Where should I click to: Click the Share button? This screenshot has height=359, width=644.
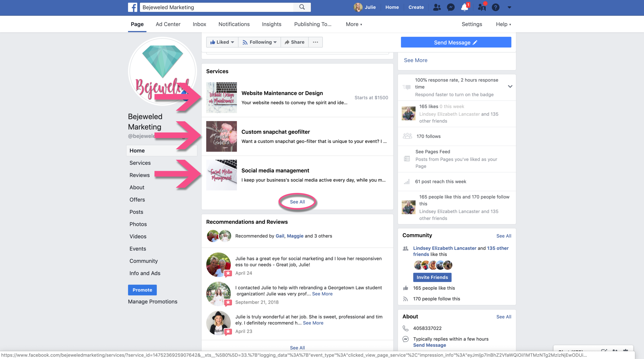click(294, 42)
